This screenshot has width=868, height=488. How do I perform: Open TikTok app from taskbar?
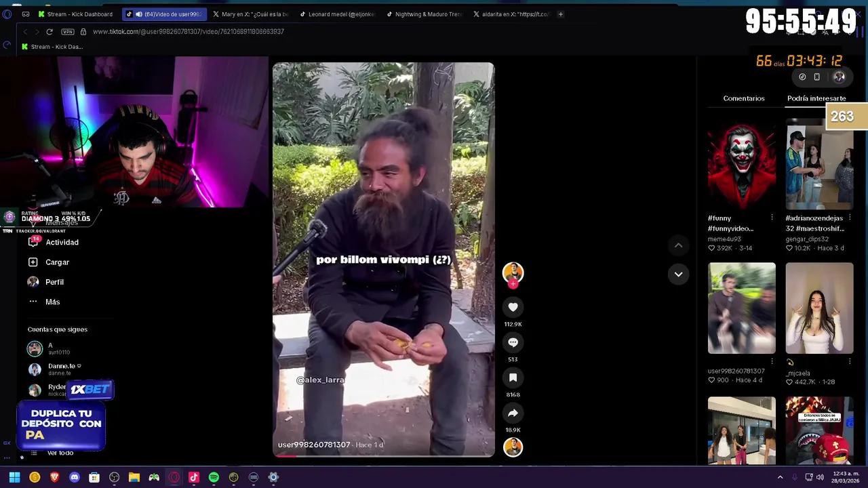194,477
